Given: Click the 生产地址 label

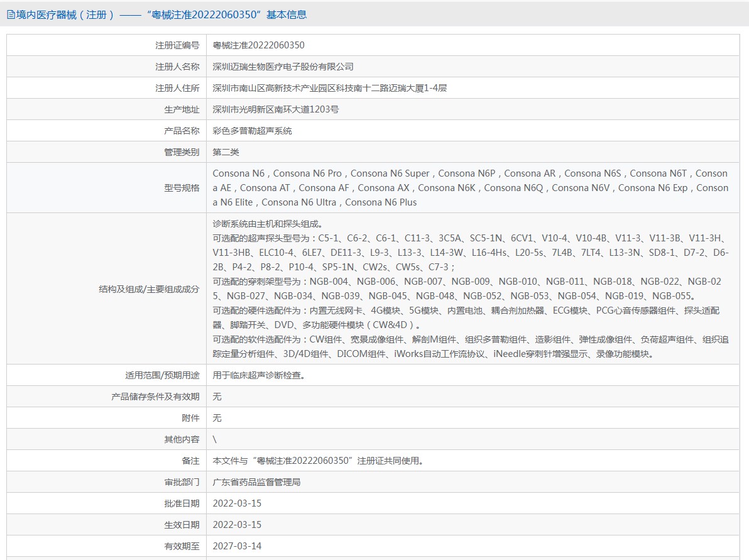Looking at the screenshot, I should [182, 110].
